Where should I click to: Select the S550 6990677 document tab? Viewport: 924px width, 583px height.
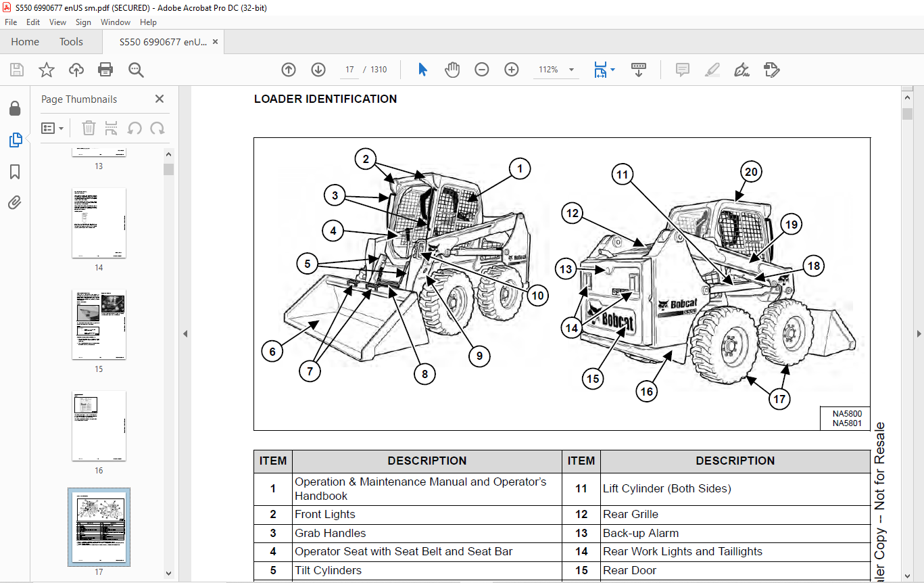click(x=163, y=42)
